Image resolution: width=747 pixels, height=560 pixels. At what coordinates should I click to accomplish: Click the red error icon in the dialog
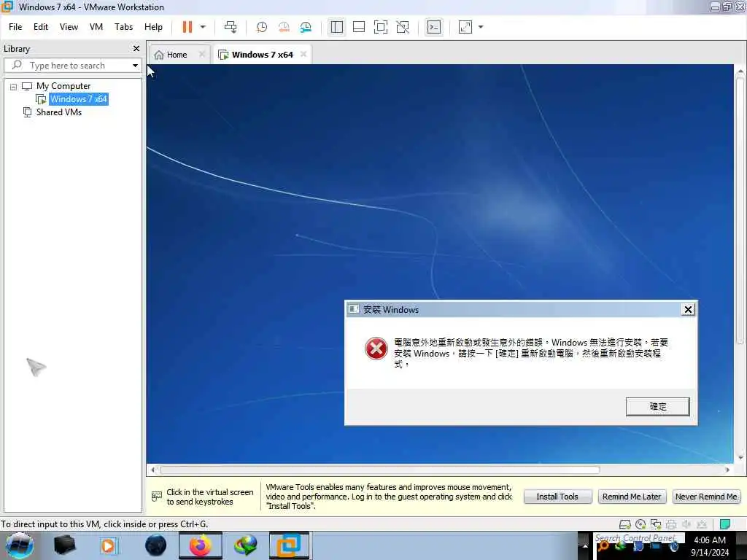(376, 349)
